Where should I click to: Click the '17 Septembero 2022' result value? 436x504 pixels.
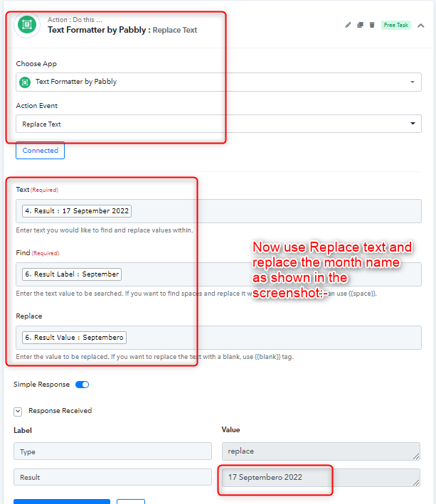[321, 477]
